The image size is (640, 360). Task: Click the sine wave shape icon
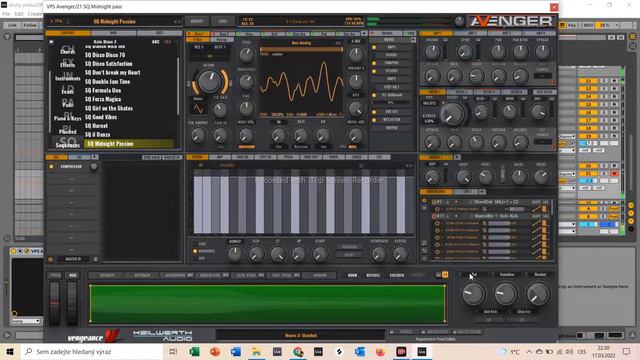click(198, 109)
